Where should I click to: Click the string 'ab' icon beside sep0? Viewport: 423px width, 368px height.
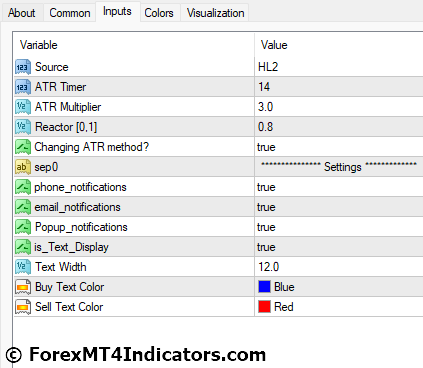pyautogui.click(x=23, y=167)
